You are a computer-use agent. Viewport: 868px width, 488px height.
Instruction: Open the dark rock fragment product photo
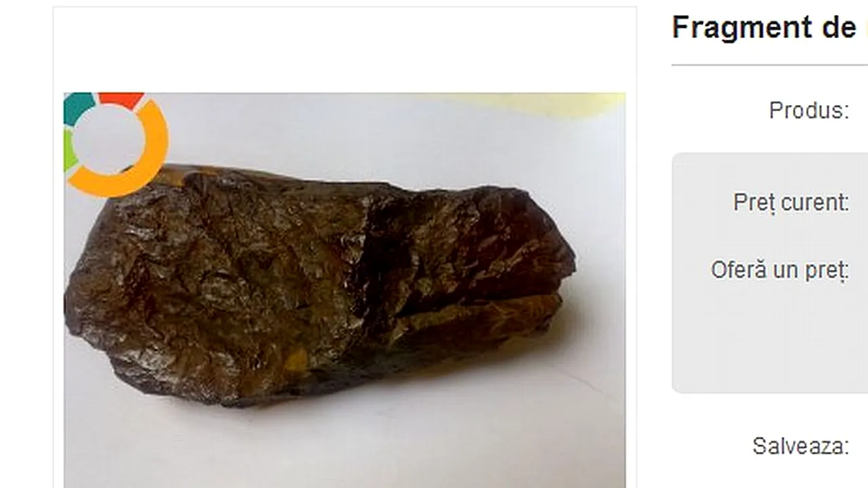(x=344, y=290)
